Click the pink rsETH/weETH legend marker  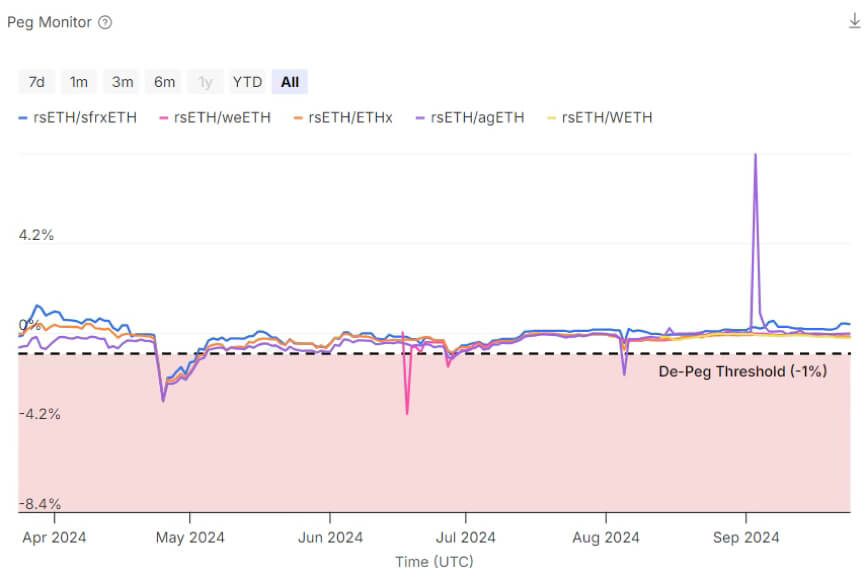164,118
